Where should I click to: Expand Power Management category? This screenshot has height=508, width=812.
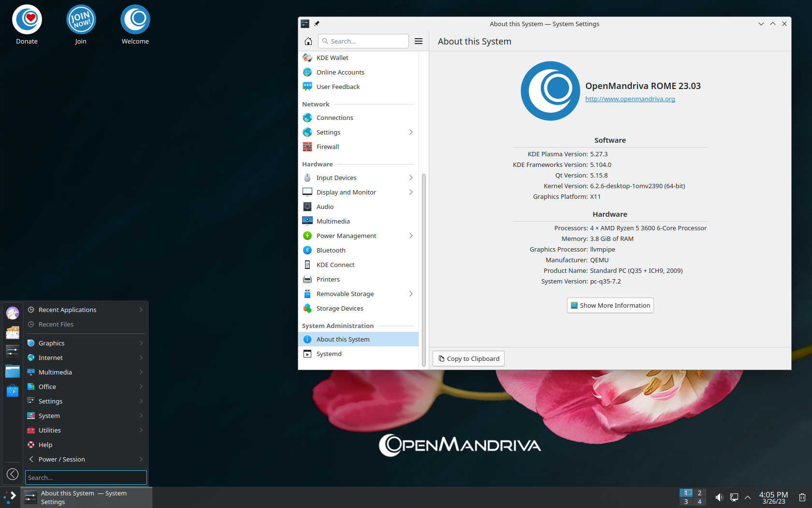point(359,236)
